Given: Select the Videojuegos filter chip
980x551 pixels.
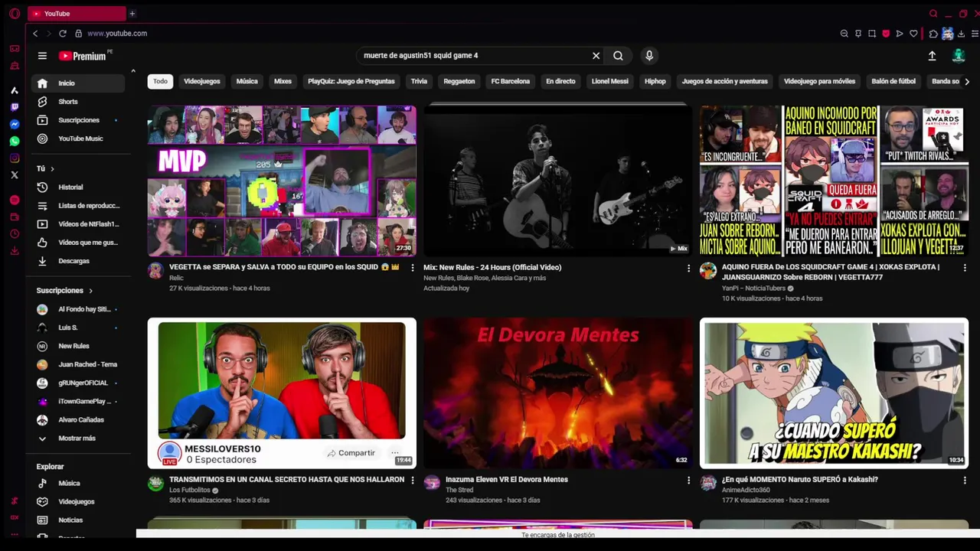Looking at the screenshot, I should click(x=202, y=81).
